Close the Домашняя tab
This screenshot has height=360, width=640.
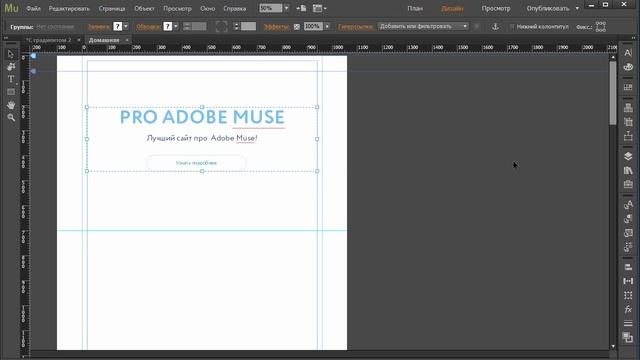tap(127, 40)
